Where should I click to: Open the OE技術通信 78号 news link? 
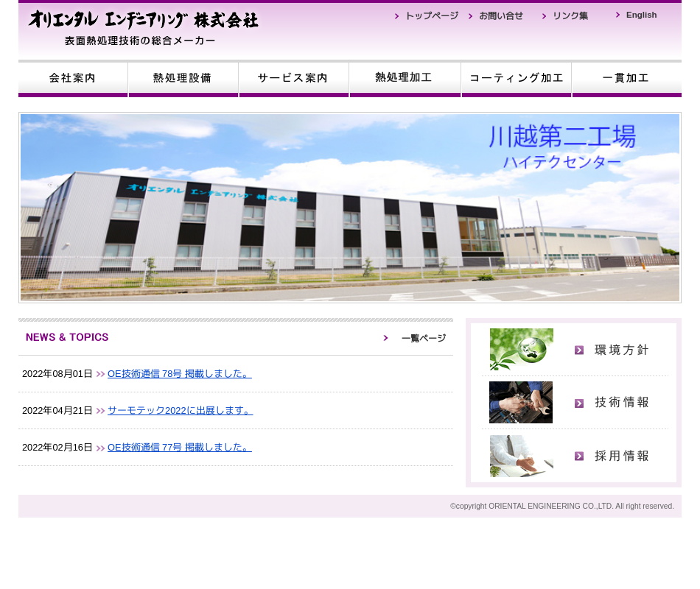click(179, 374)
